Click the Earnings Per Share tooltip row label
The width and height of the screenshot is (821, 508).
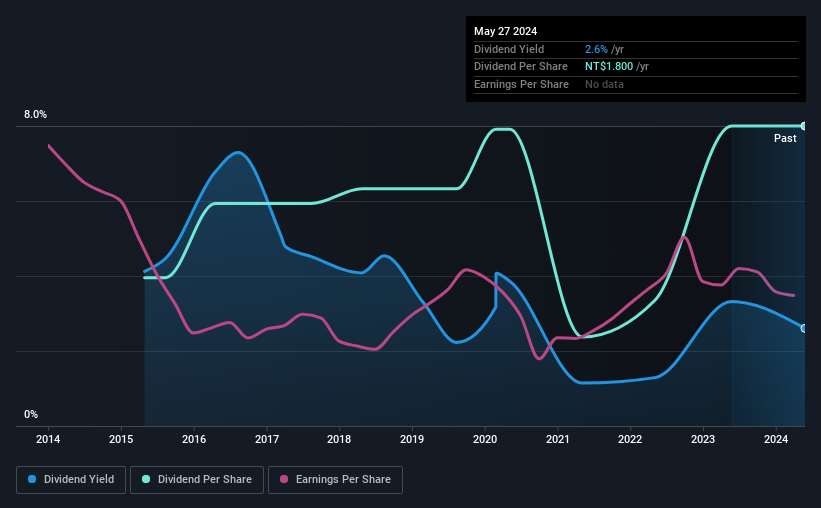(x=521, y=84)
